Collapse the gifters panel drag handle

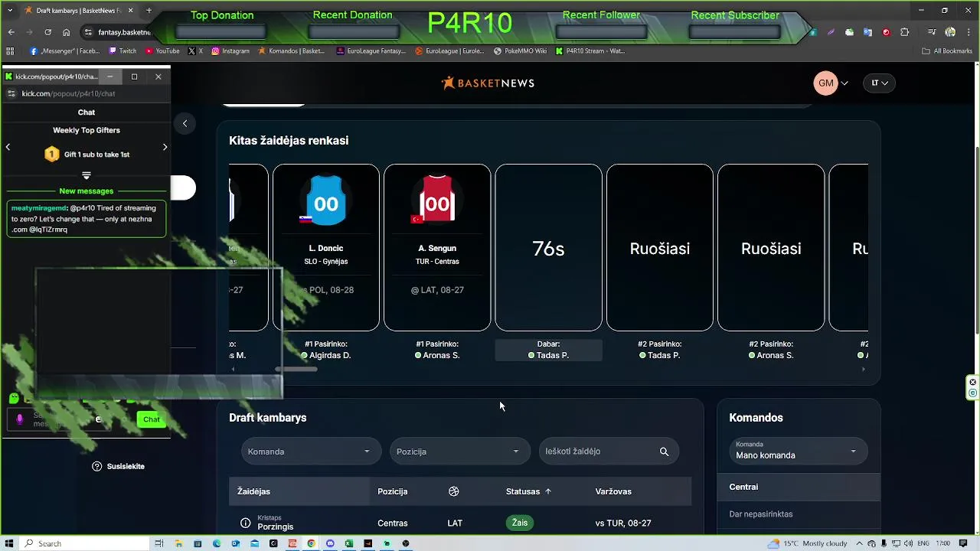(x=86, y=175)
